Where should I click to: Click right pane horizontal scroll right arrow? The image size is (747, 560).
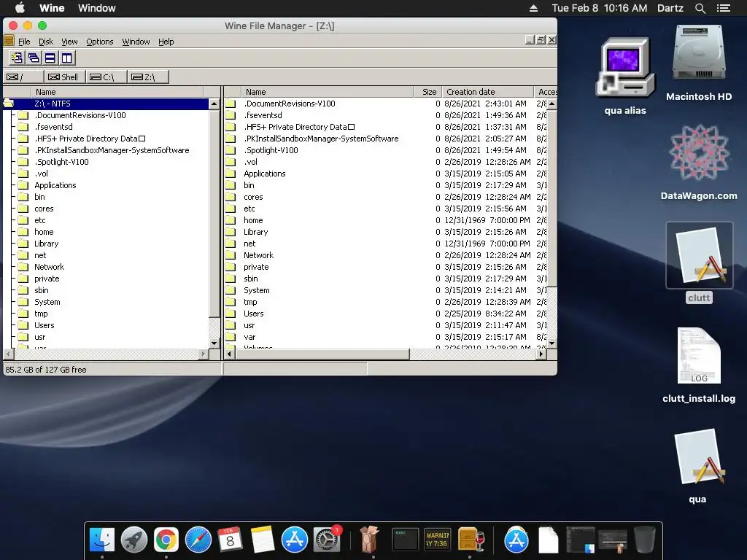[541, 354]
